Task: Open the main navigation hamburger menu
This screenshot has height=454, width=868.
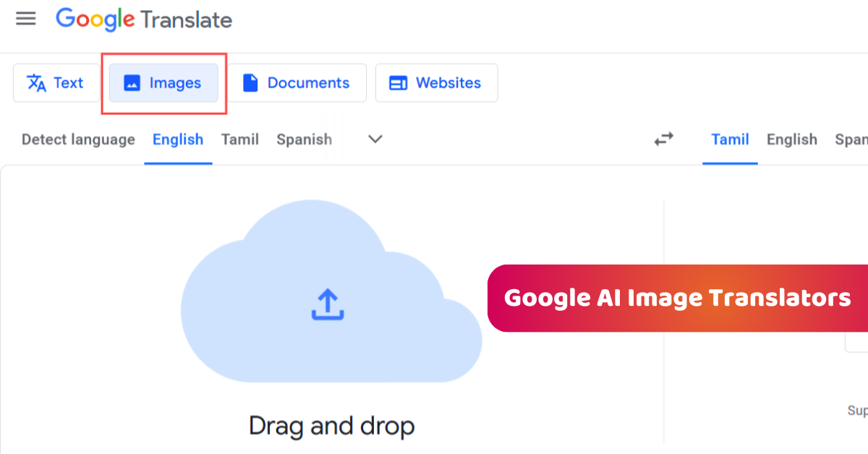Action: point(25,19)
